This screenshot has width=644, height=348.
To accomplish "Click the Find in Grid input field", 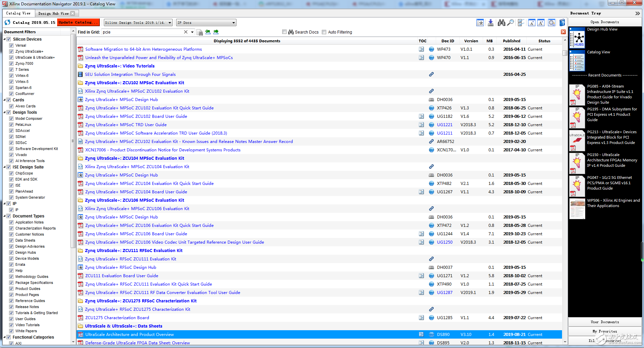I will 142,32.
